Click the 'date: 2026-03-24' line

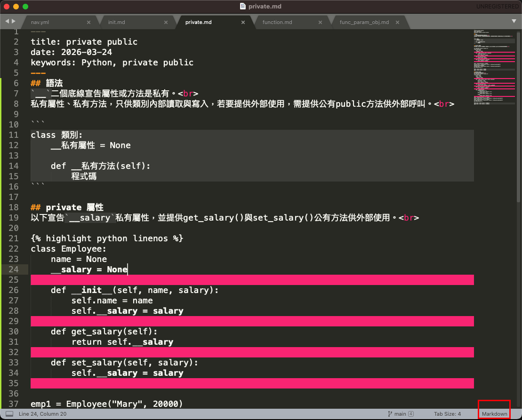71,52
